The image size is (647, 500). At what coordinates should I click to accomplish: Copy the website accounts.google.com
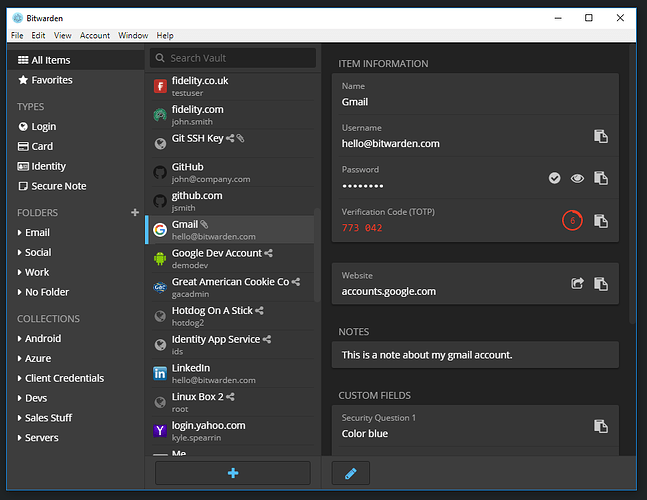(x=600, y=284)
